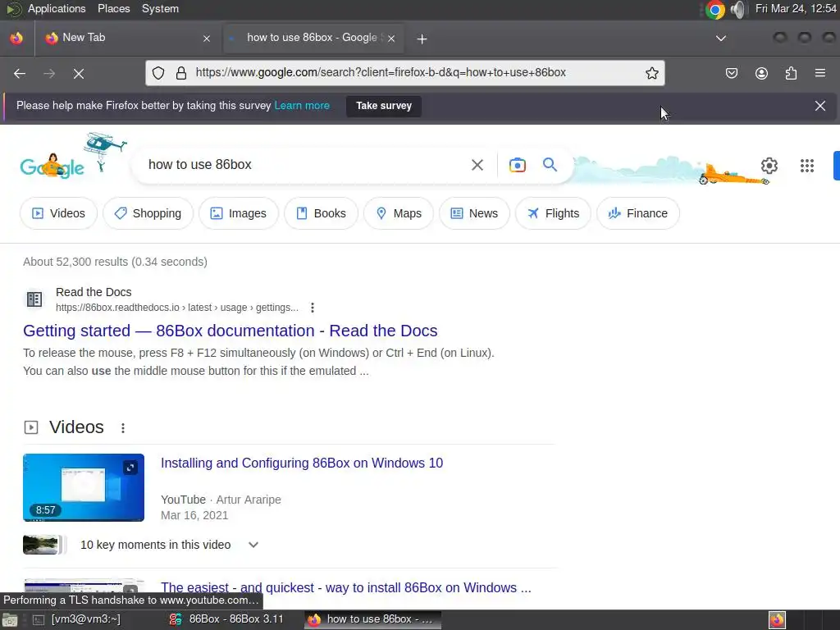The width and height of the screenshot is (840, 630).
Task: Search by image with the camera icon
Action: (517, 165)
